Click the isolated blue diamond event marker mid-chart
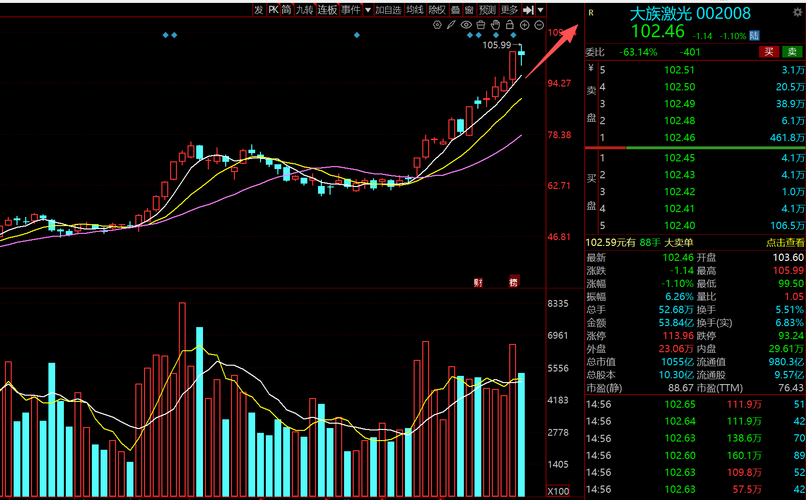The width and height of the screenshot is (806, 500). point(357,35)
